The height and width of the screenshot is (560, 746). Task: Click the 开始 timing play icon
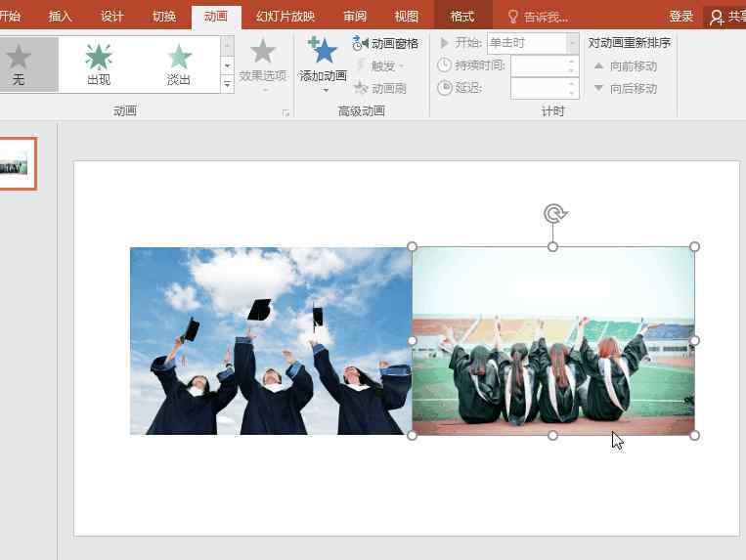click(444, 43)
